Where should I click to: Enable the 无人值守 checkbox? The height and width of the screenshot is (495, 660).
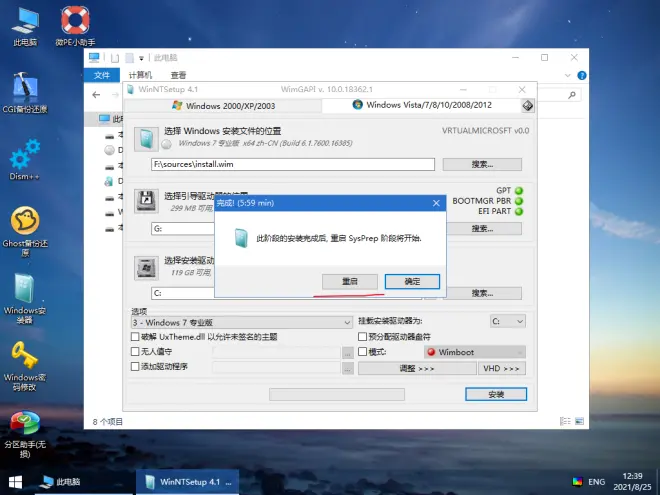(x=135, y=351)
